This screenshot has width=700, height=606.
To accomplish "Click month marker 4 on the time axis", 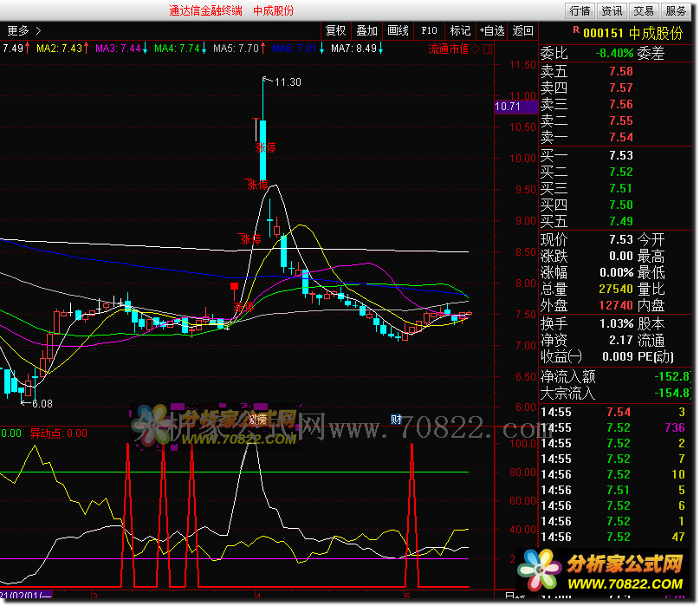I will pyautogui.click(x=257, y=596).
